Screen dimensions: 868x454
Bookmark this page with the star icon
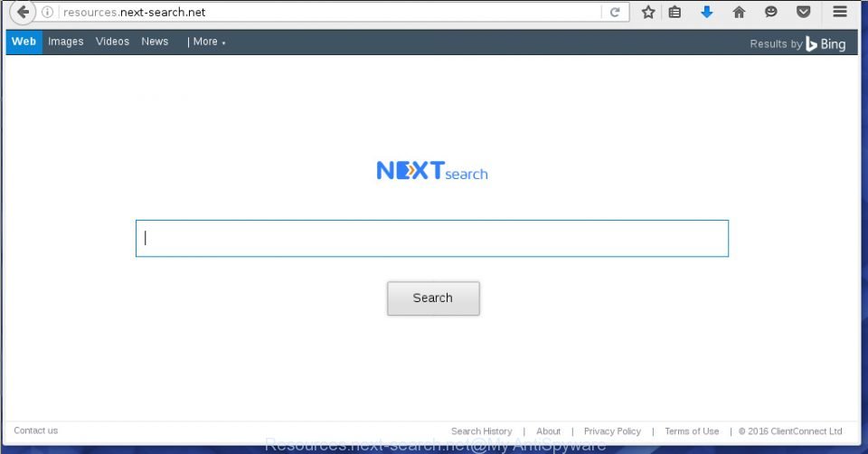[x=648, y=12]
